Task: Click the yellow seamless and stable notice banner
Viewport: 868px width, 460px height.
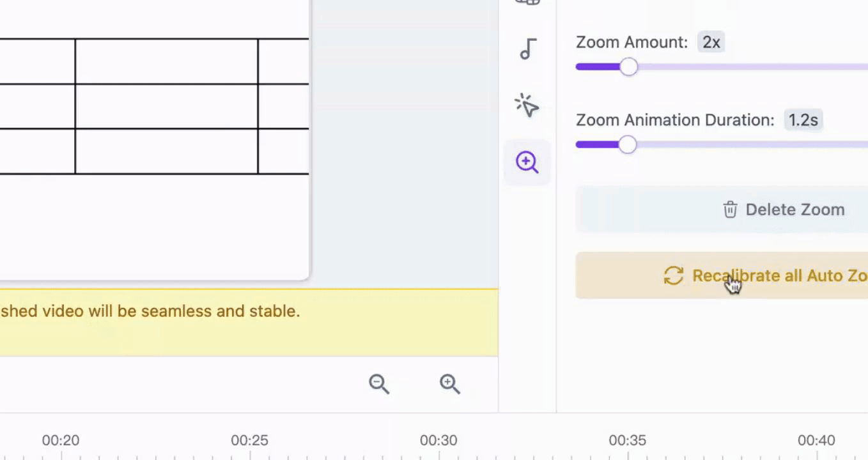Action: (x=249, y=323)
